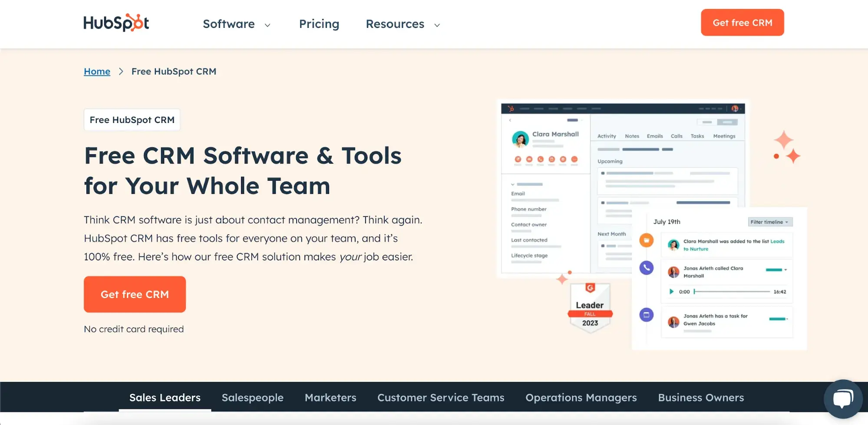
Task: Select the Operations Managers tab
Action: pos(581,398)
